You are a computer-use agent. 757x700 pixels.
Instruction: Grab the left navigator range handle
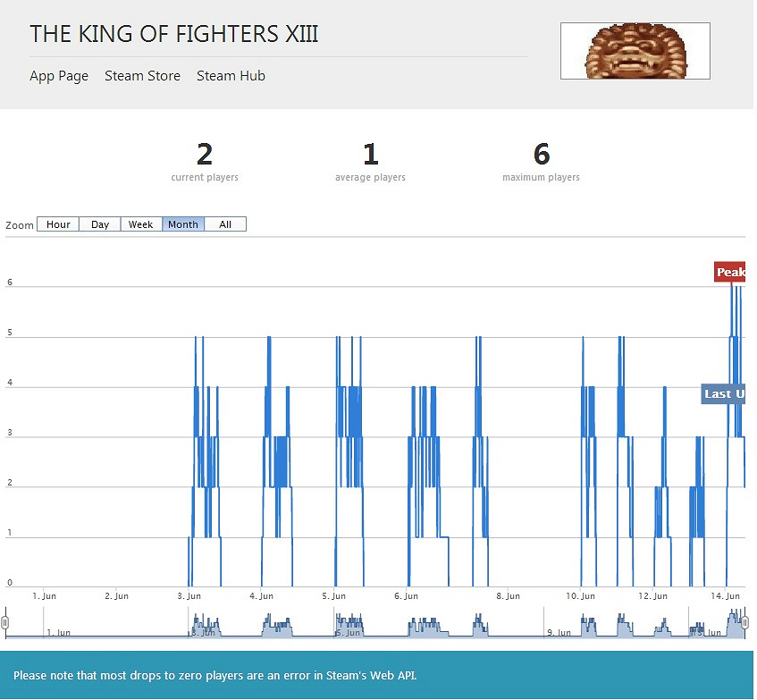[x=4, y=622]
